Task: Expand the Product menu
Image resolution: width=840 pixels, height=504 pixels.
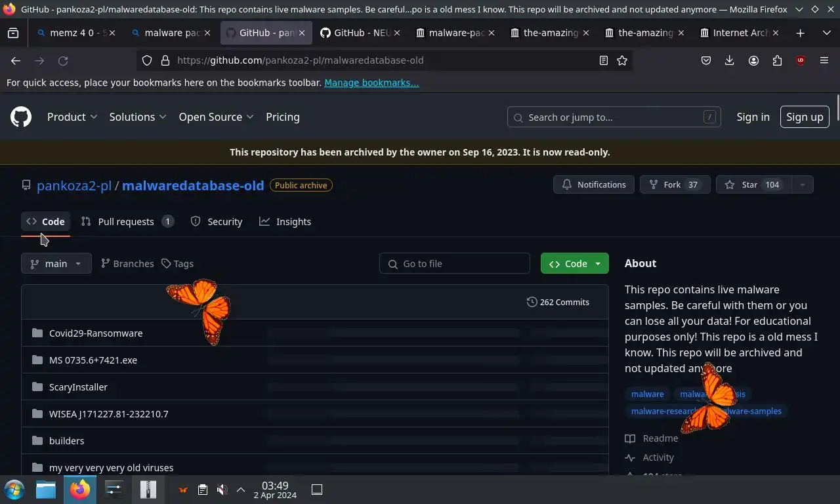Action: tap(72, 117)
